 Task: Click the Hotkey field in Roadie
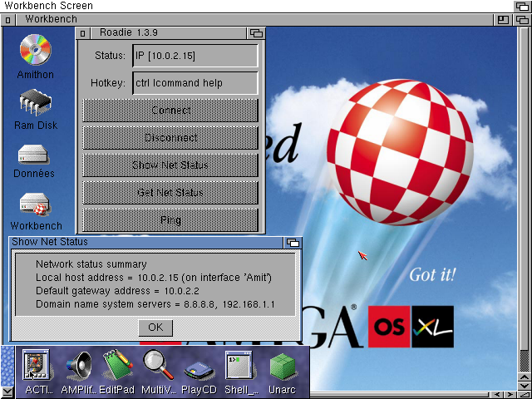click(x=195, y=83)
